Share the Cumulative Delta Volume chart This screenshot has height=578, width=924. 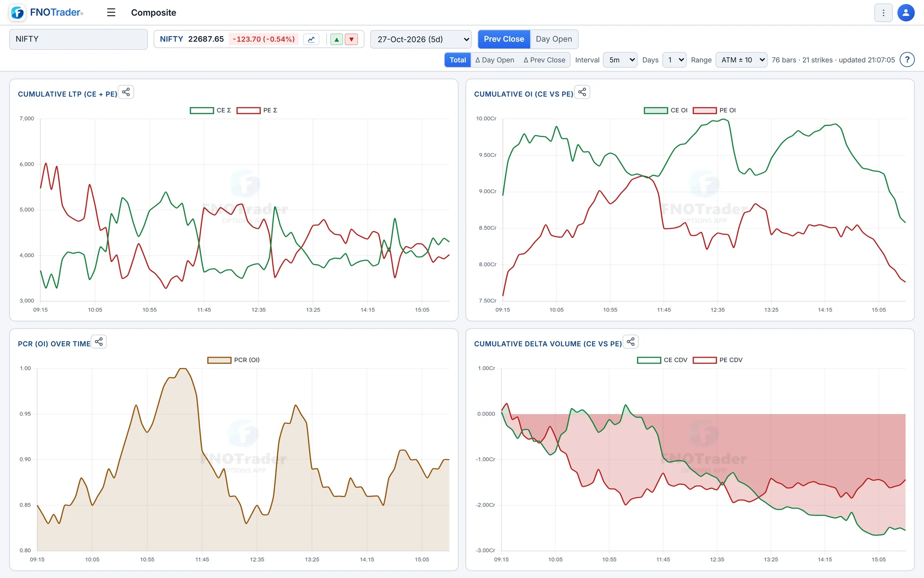[x=631, y=342]
